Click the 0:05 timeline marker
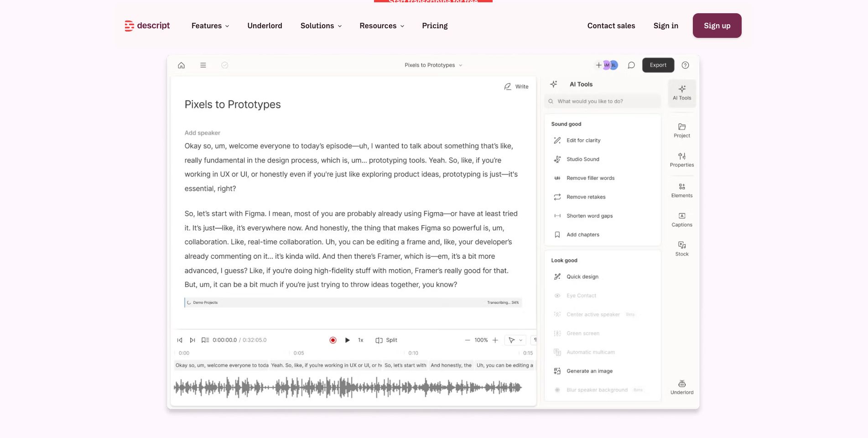The width and height of the screenshot is (868, 438). [299, 353]
